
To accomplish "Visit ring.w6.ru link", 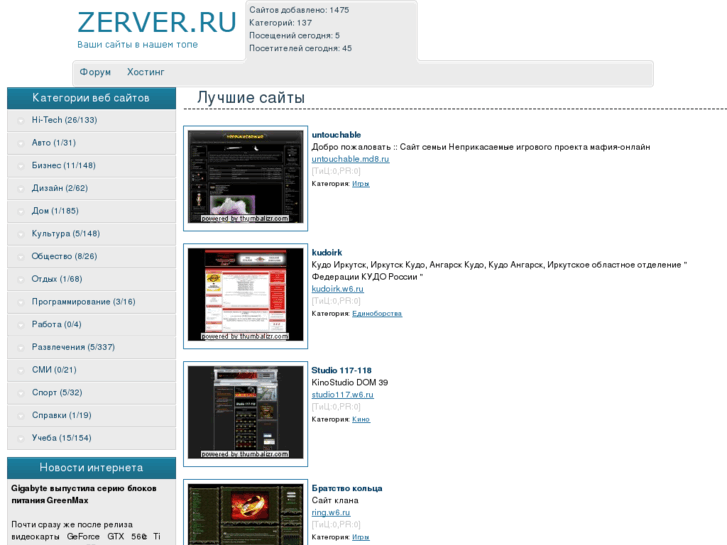I will tap(331, 513).
